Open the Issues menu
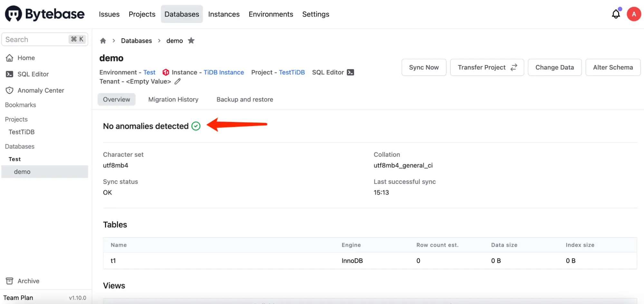The height and width of the screenshot is (304, 644). point(109,14)
